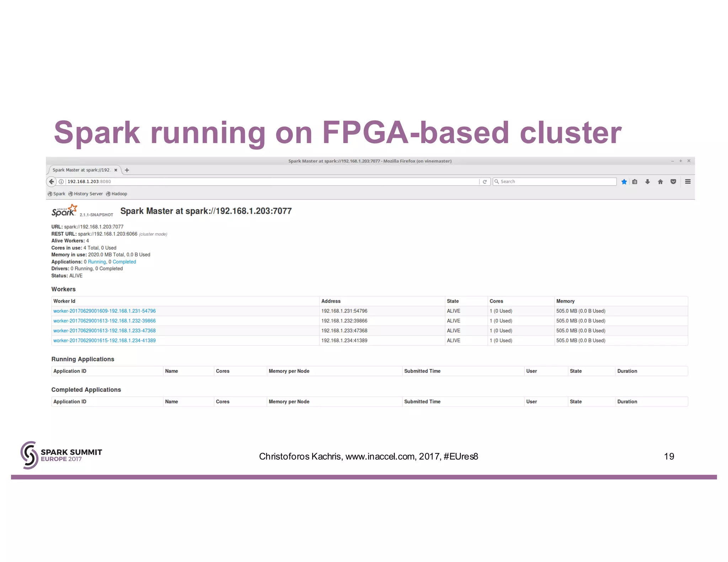Click the Apache Spark logo
Screen dimensions: 728x562
point(64,210)
